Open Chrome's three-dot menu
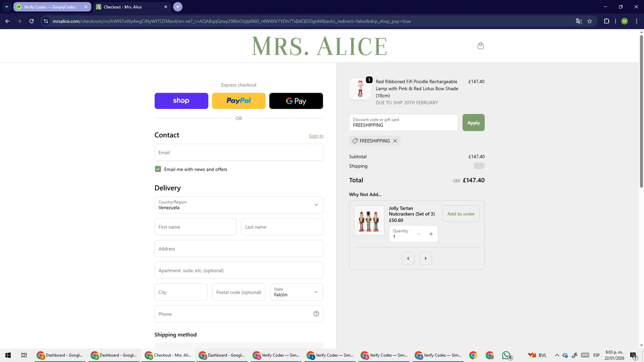This screenshot has width=644, height=362. 637,21
